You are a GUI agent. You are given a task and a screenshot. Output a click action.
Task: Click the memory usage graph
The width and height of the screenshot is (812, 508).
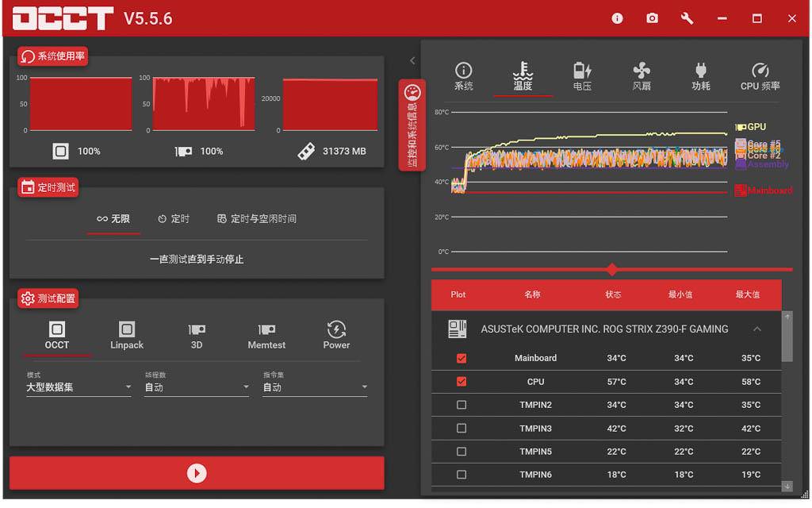pos(331,104)
